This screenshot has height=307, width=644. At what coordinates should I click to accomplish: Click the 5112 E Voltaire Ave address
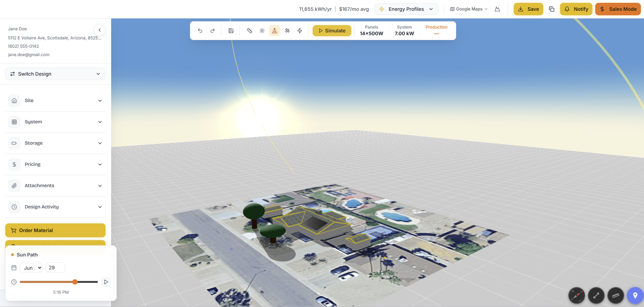click(x=55, y=38)
